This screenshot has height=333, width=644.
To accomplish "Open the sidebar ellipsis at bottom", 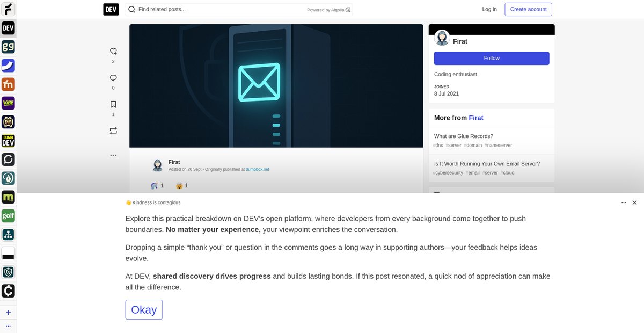I will (8, 326).
